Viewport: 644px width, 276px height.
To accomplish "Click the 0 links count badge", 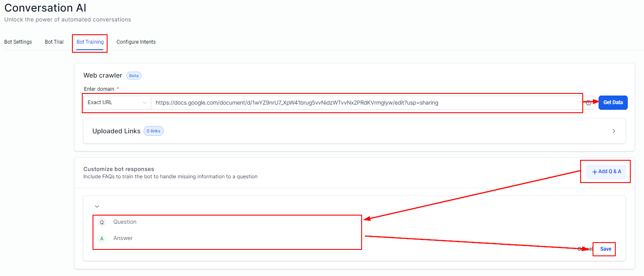I will (x=153, y=131).
